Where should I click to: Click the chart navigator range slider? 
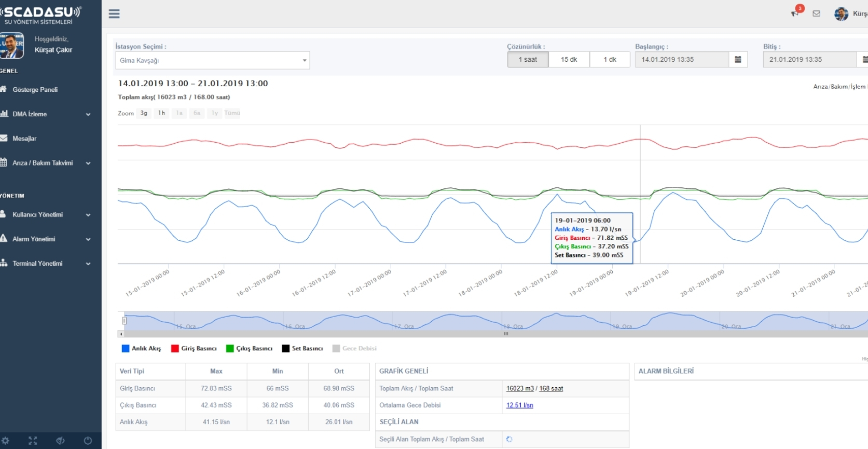[x=493, y=322]
